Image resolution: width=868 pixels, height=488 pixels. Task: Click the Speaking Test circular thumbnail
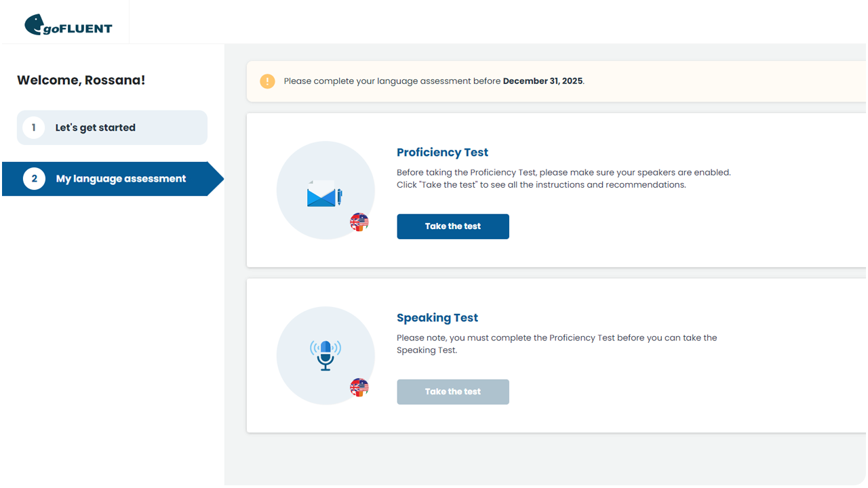pos(325,355)
